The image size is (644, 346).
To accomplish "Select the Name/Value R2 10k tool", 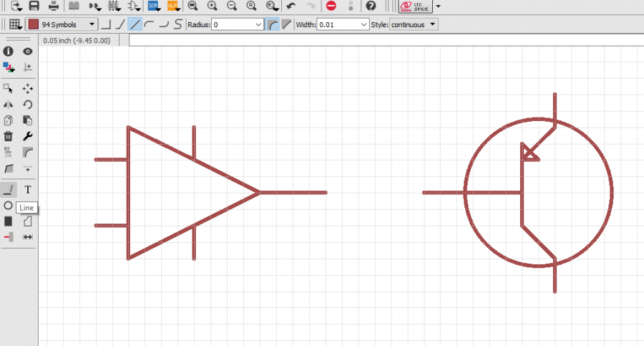I will (8, 152).
